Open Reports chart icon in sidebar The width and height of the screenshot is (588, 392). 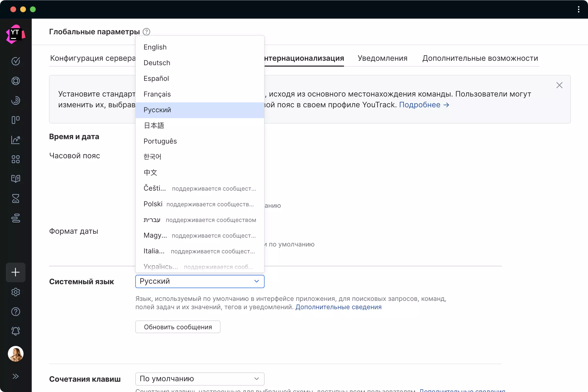[x=15, y=140]
